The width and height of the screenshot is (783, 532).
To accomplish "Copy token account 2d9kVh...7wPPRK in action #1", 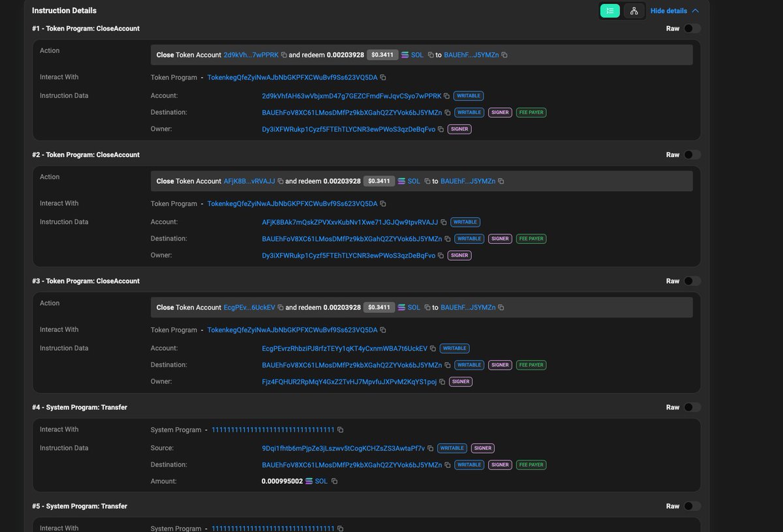I will [x=284, y=55].
